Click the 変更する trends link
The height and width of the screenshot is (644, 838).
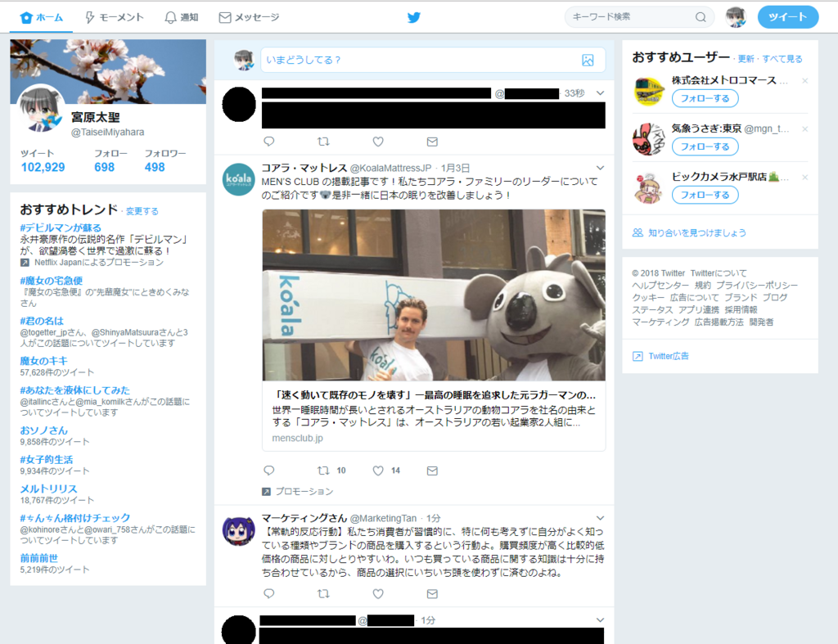pyautogui.click(x=142, y=212)
